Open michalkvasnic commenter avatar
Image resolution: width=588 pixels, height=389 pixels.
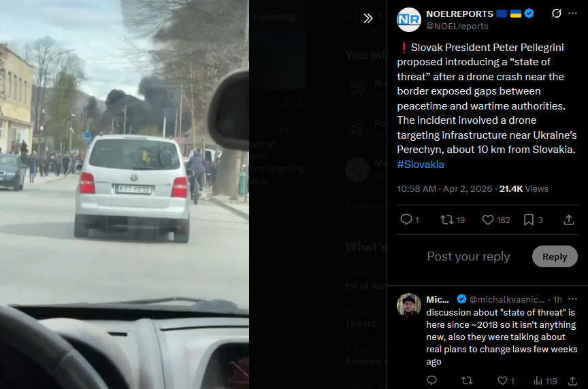(x=409, y=305)
